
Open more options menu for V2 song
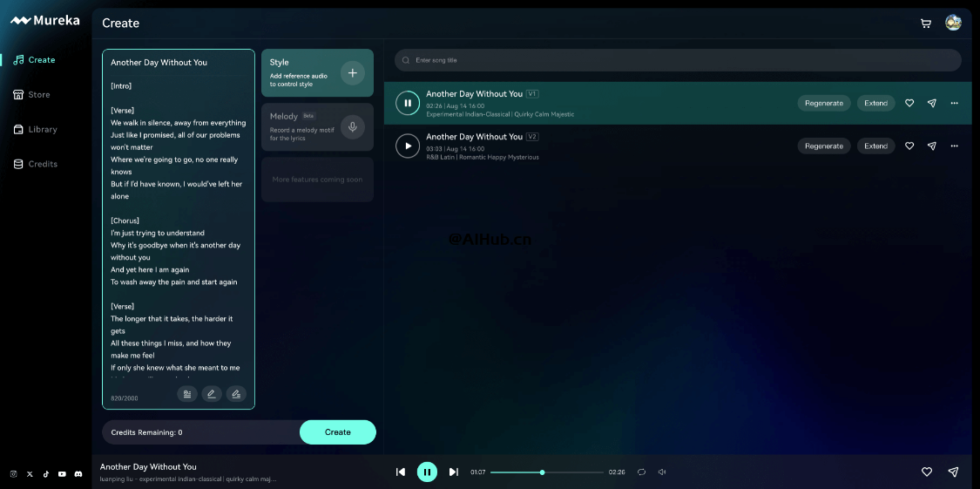954,146
